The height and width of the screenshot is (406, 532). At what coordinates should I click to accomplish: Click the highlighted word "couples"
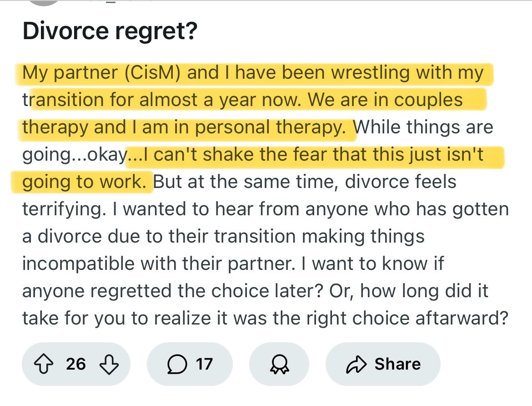click(428, 100)
